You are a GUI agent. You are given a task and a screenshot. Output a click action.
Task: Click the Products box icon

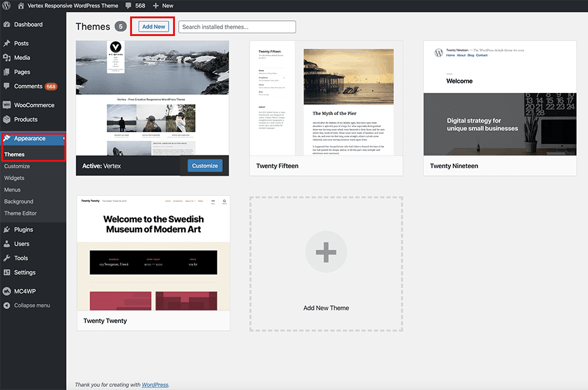[7, 119]
